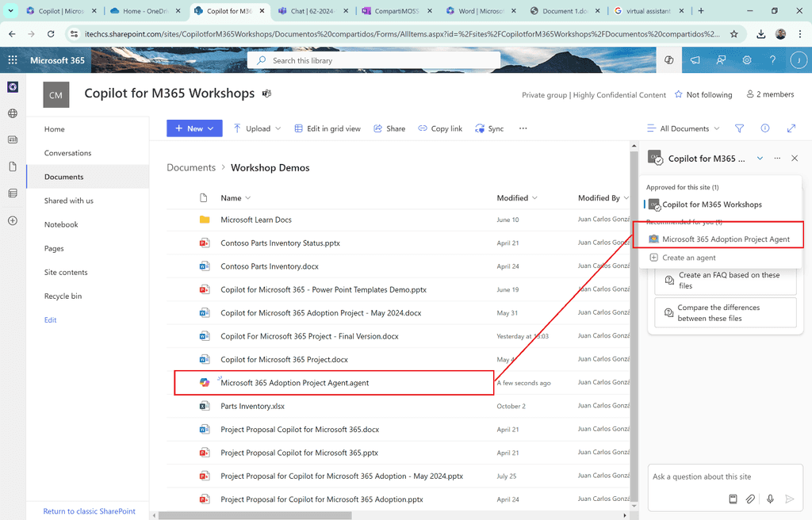Open the news icon in app bar
This screenshot has width=812, height=520.
tap(13, 140)
